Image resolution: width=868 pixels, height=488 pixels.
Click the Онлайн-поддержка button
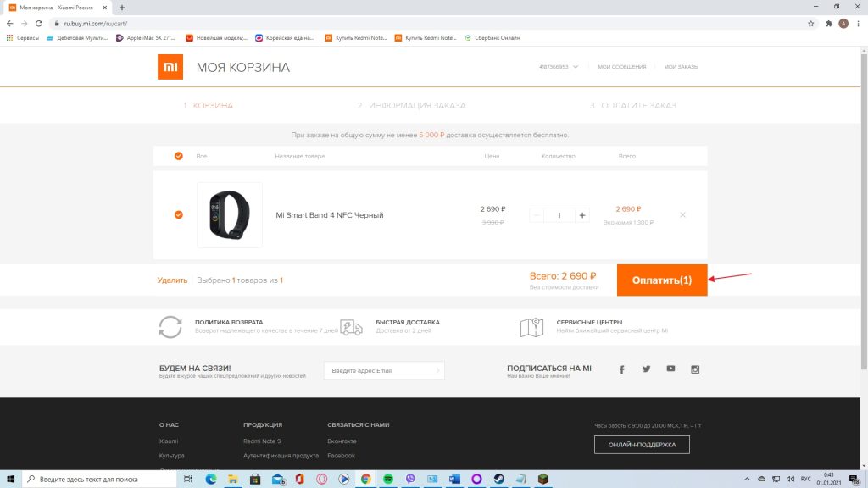point(642,445)
